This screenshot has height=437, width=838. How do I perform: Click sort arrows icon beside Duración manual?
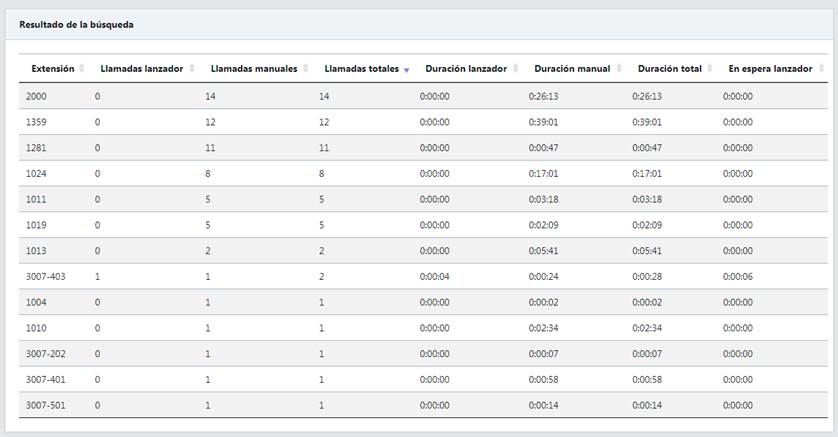618,69
